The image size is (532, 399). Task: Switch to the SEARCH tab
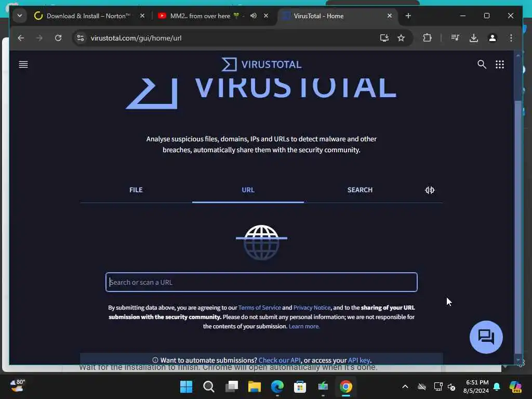coord(360,190)
